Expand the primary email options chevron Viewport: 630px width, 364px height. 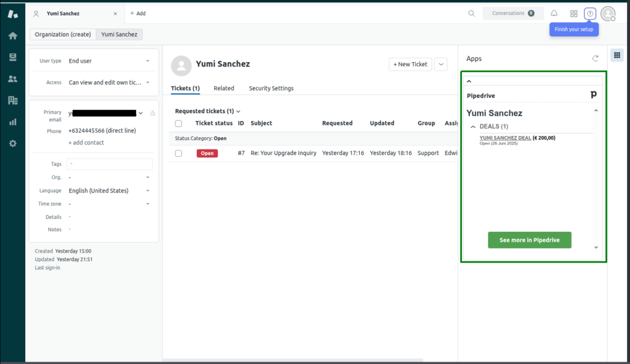[x=141, y=113]
